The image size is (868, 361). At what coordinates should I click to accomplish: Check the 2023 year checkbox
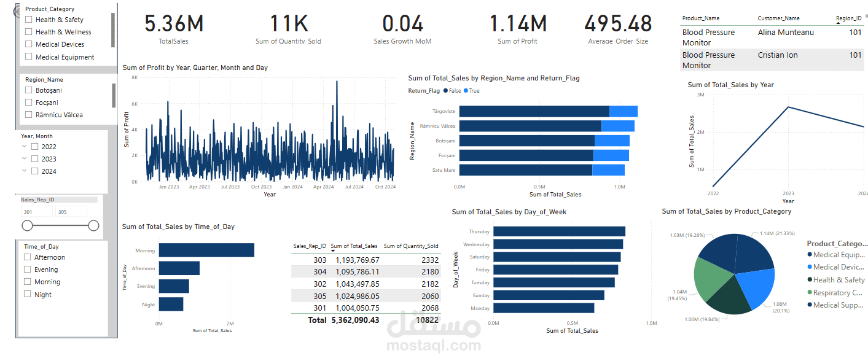[x=34, y=158]
